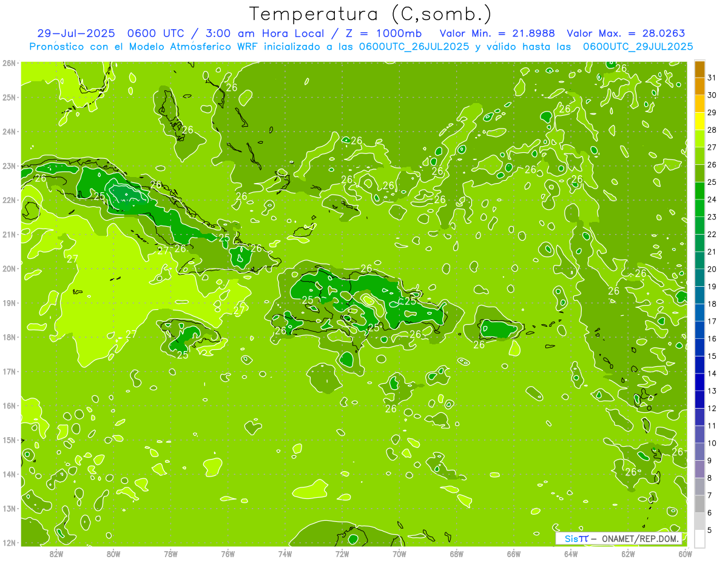Click the 68W longitude axis label
The width and height of the screenshot is (728, 562).
tap(457, 554)
